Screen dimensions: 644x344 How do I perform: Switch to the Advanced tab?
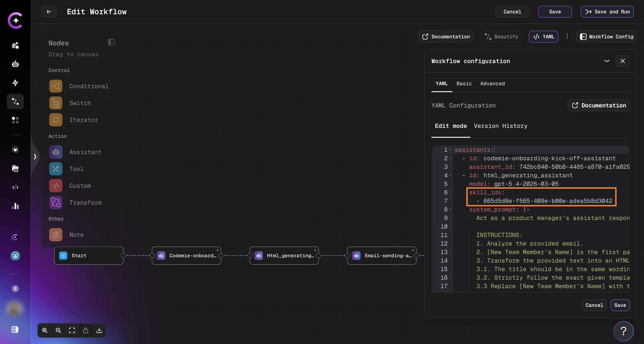tap(492, 84)
